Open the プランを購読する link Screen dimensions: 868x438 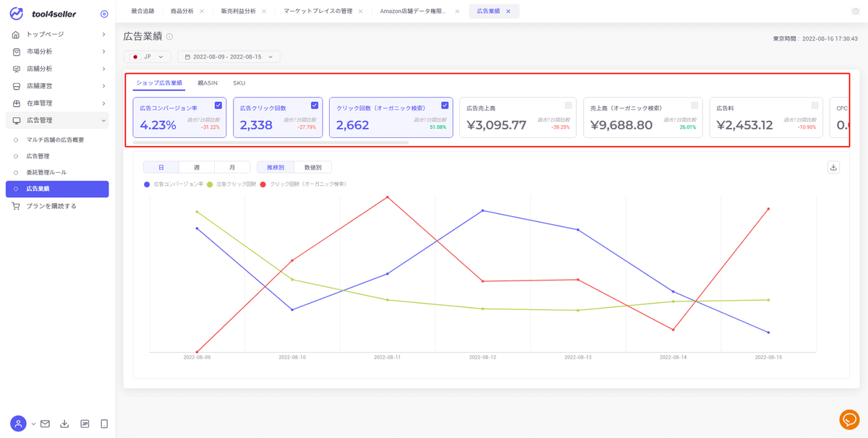coord(51,206)
